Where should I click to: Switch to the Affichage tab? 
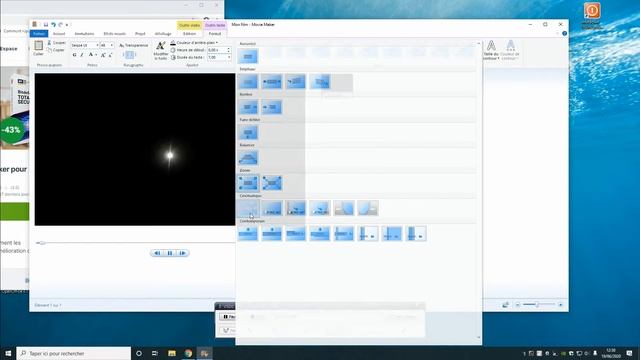(163, 33)
